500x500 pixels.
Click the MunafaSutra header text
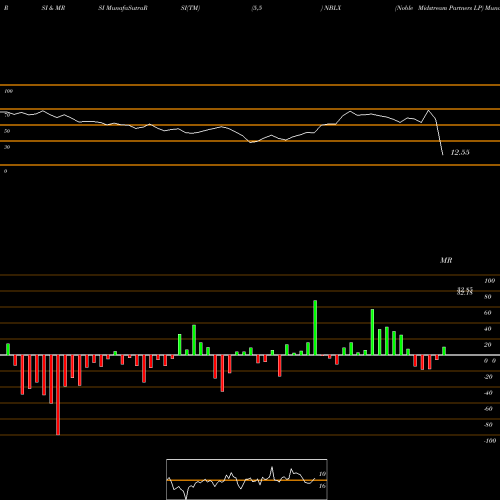(127, 8)
